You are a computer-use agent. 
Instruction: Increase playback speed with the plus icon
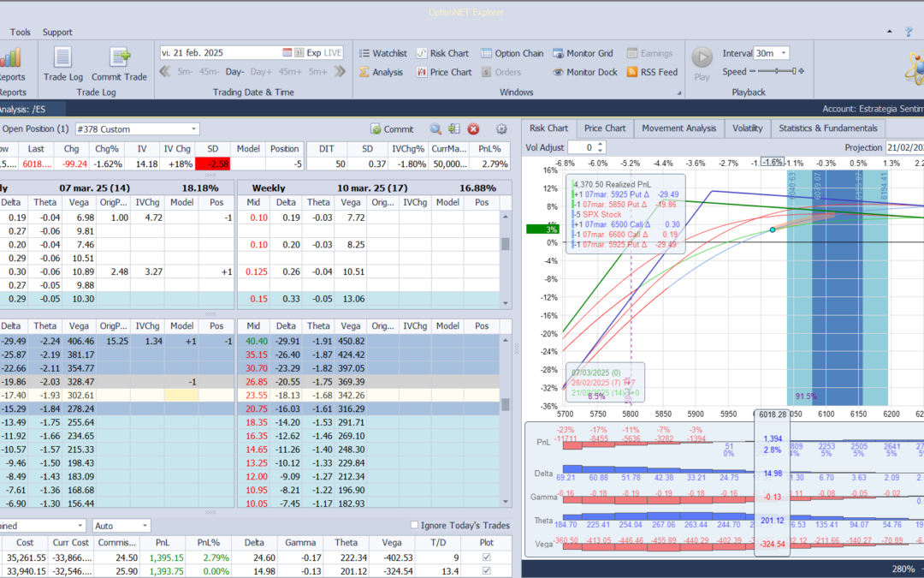[x=801, y=71]
